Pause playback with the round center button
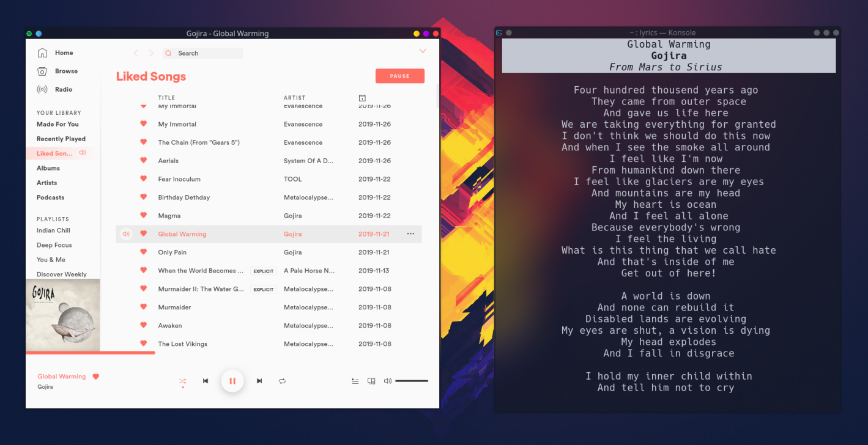Viewport: 868px width, 445px height. click(x=232, y=381)
